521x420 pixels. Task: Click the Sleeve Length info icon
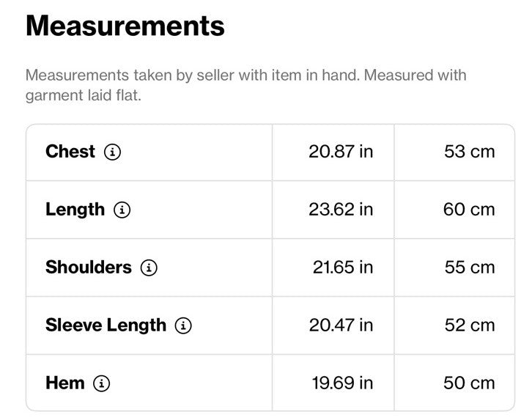pos(183,325)
